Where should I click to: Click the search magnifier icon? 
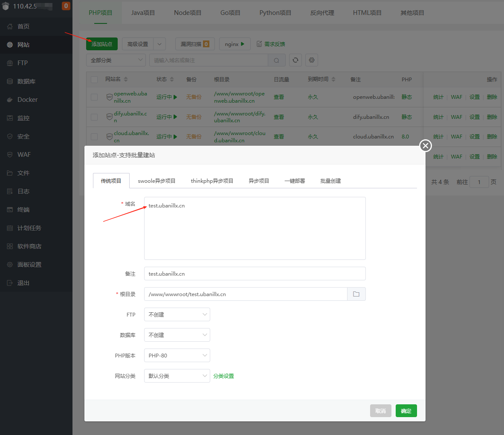click(x=276, y=60)
